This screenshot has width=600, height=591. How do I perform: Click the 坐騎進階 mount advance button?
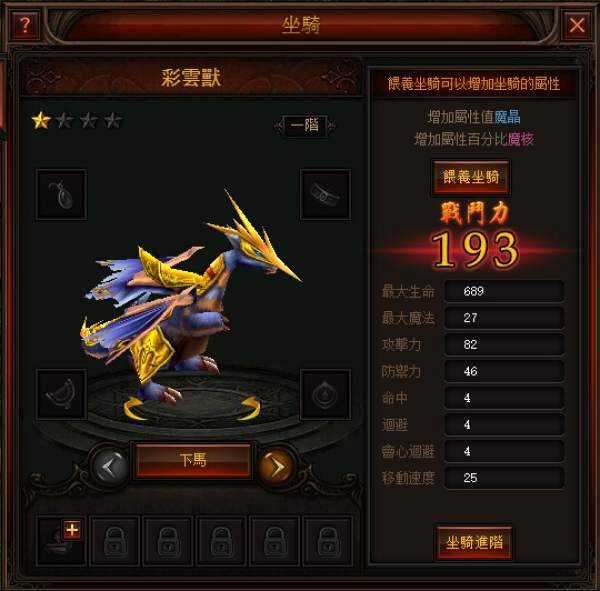pyautogui.click(x=474, y=542)
